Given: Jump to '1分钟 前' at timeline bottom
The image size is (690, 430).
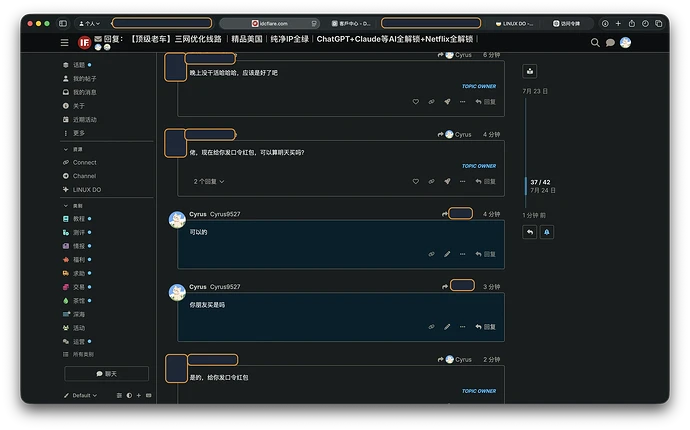Looking at the screenshot, I should [x=534, y=215].
